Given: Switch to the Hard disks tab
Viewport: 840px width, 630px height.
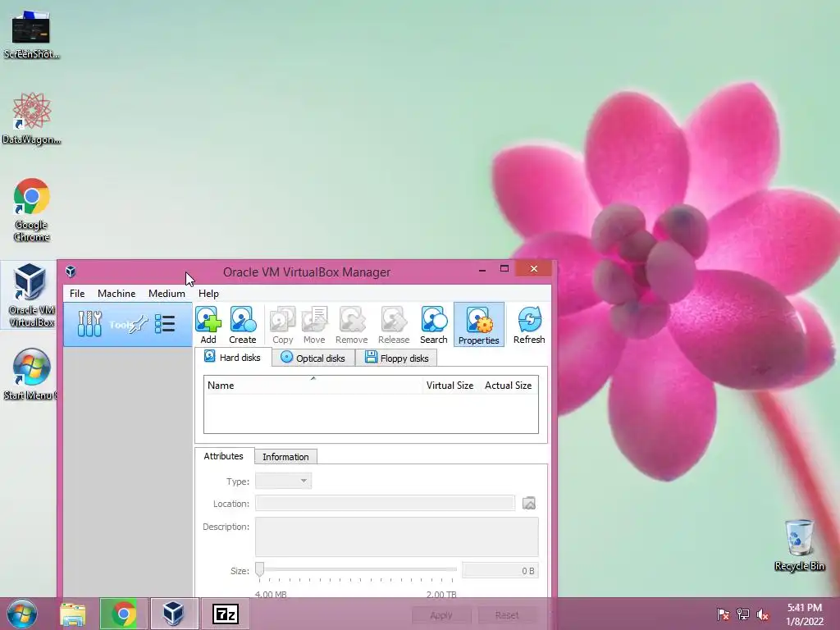Looking at the screenshot, I should coord(233,358).
